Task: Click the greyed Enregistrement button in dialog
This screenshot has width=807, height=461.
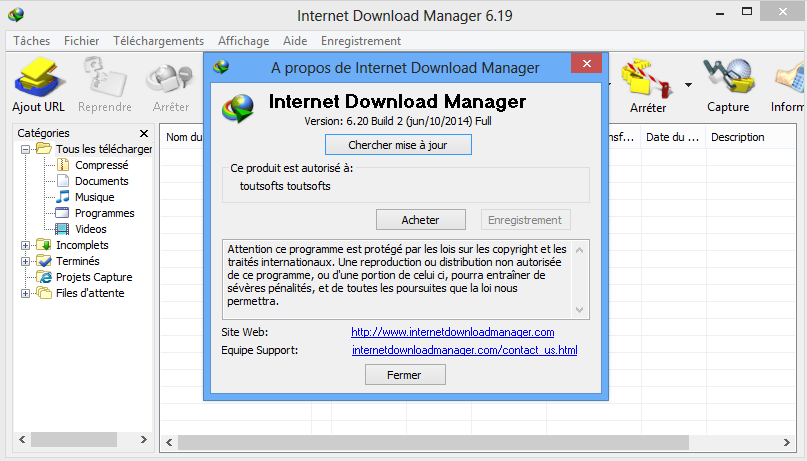Action: (525, 220)
